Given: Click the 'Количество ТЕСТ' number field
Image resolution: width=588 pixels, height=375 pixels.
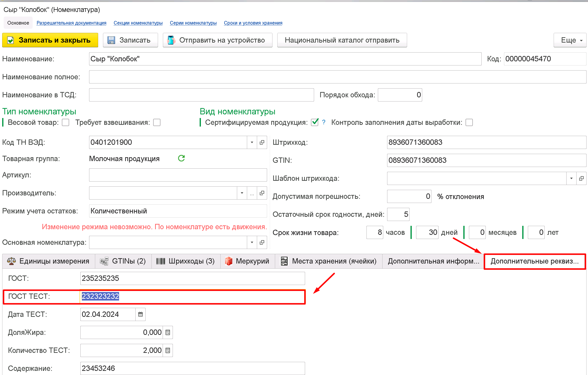Looking at the screenshot, I should tap(121, 350).
